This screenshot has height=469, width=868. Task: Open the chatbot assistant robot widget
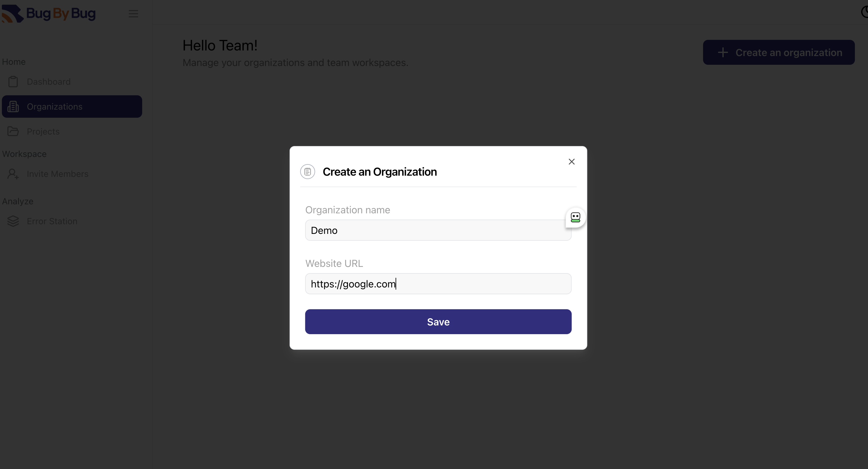point(575,217)
